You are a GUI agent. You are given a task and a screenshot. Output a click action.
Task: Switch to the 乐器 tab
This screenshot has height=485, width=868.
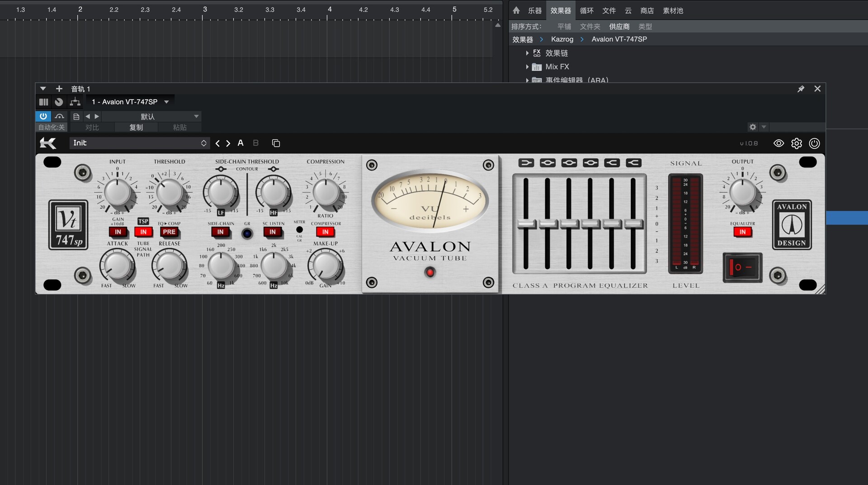(x=535, y=10)
